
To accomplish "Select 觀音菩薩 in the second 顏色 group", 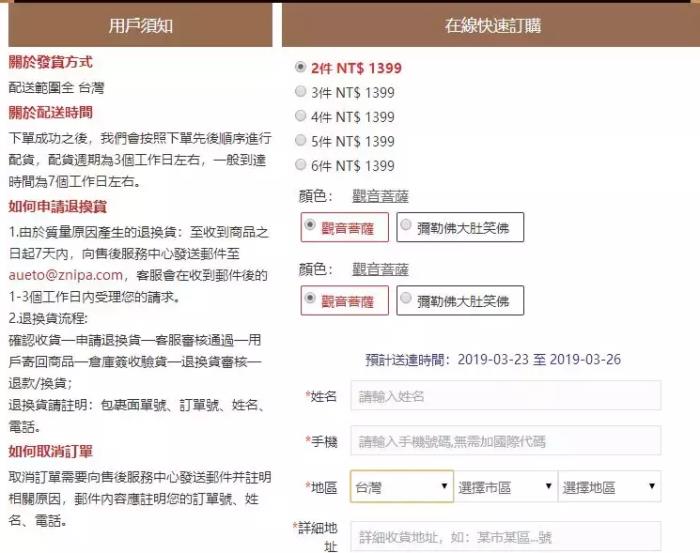I will 344,299.
